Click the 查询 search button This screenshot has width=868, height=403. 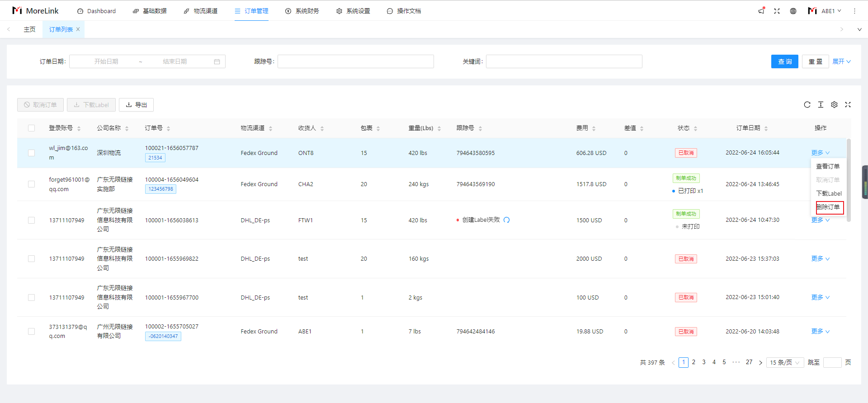point(784,61)
